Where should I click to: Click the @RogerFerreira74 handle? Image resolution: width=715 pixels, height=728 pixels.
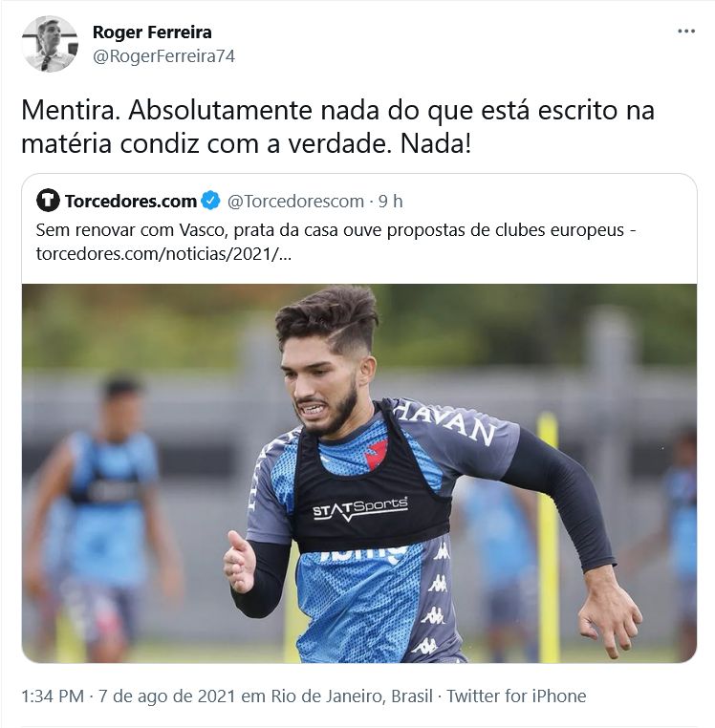pos(164,56)
